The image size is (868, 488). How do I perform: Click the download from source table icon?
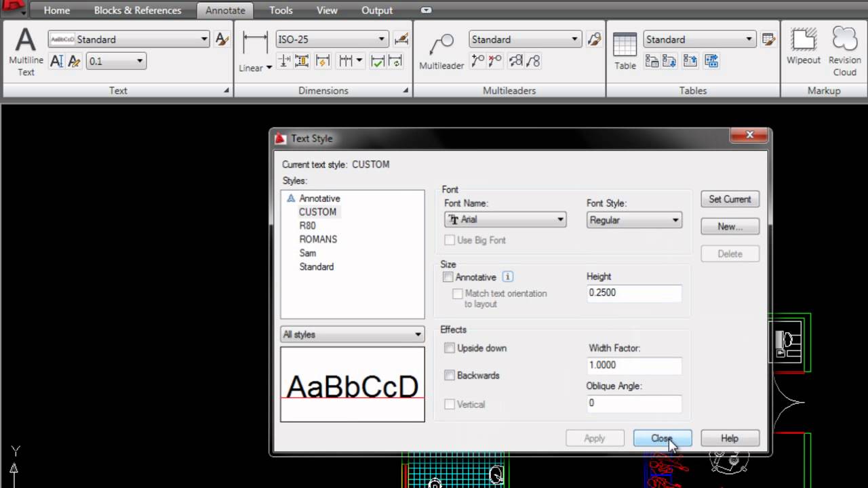pos(669,61)
